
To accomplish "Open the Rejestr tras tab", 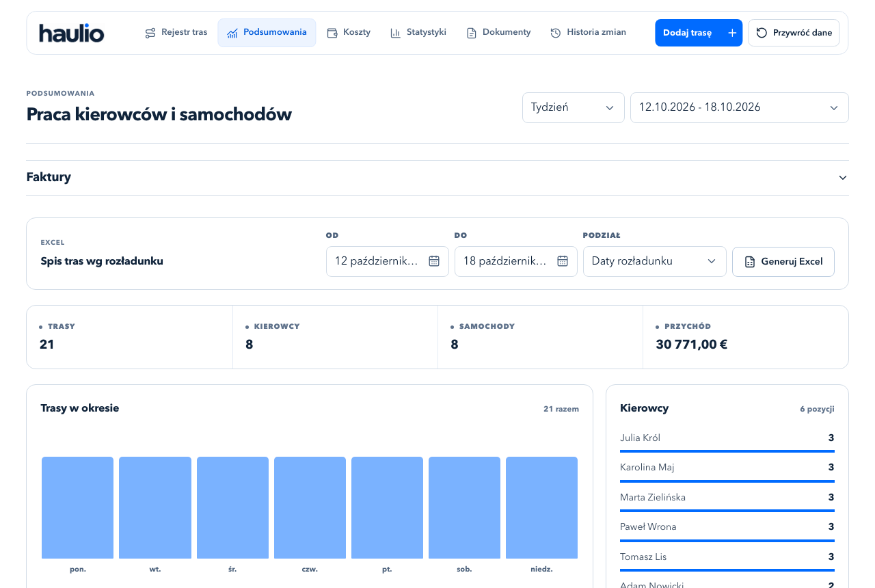I will (x=176, y=33).
